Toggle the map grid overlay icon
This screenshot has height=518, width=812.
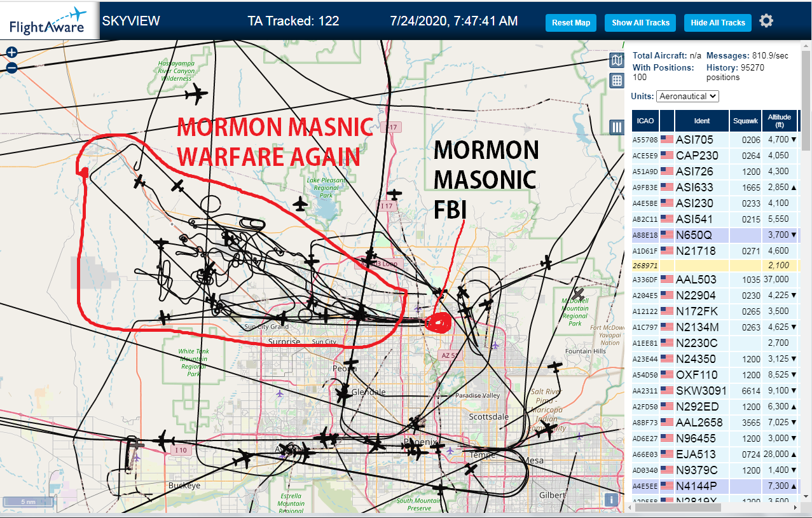pos(616,81)
